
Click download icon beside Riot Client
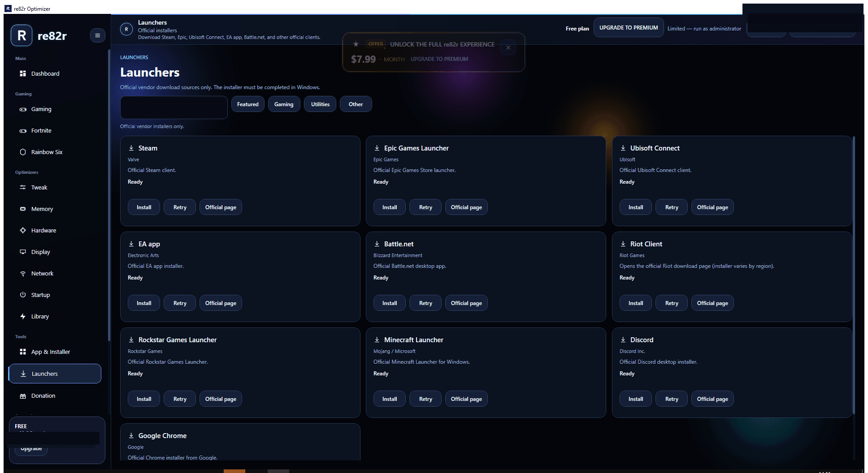pyautogui.click(x=623, y=244)
